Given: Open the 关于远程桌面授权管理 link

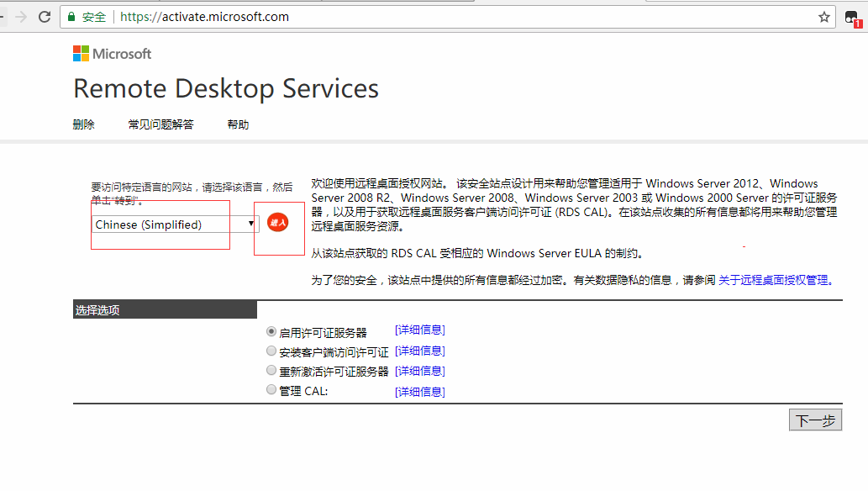Looking at the screenshot, I should pos(775,281).
